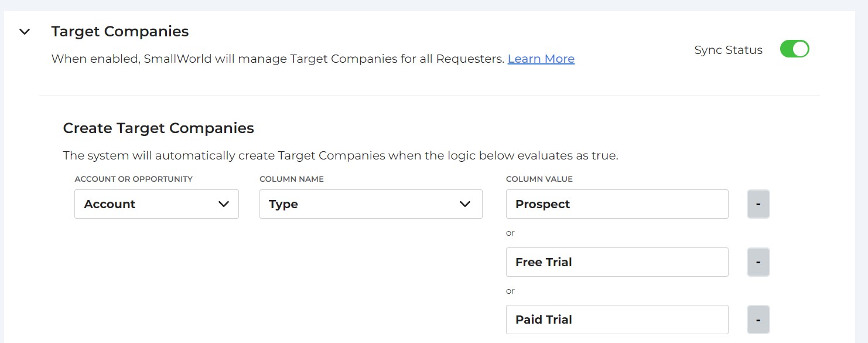The image size is (868, 343).
Task: Toggle the green Sync Status switch
Action: click(x=794, y=49)
